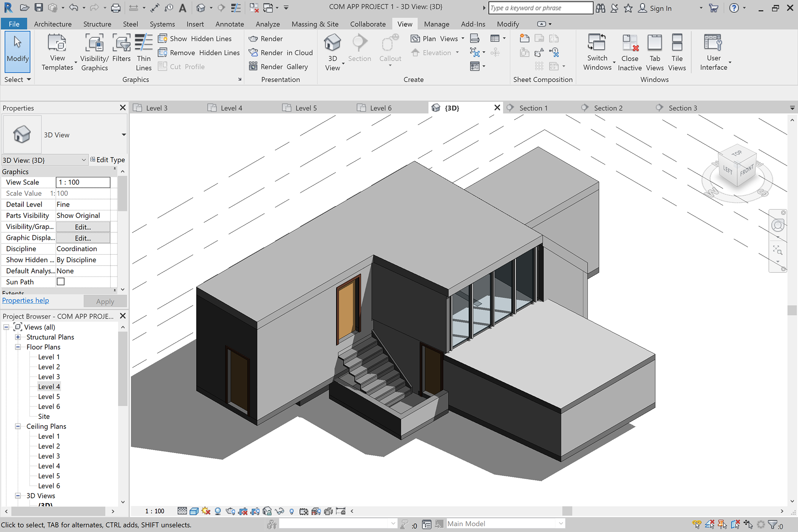Click Reveal Constraints icon in view control bar
Screen dimensions: 798x532
click(341, 511)
